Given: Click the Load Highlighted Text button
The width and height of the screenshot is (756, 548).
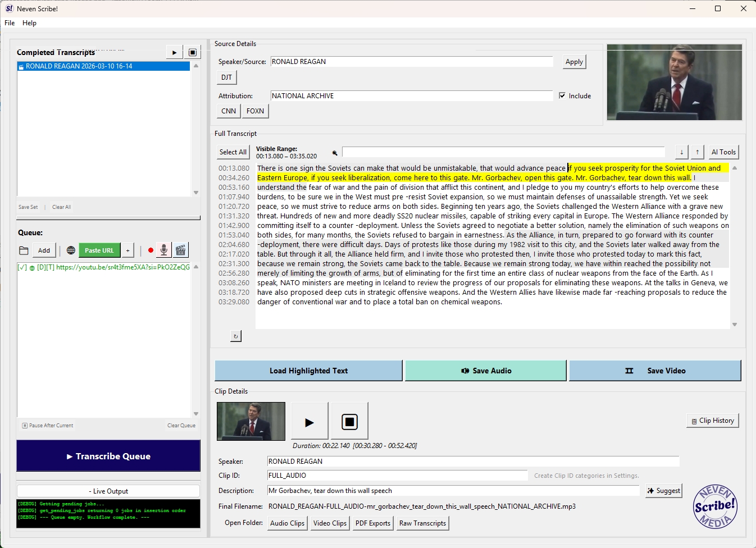Looking at the screenshot, I should tap(308, 371).
